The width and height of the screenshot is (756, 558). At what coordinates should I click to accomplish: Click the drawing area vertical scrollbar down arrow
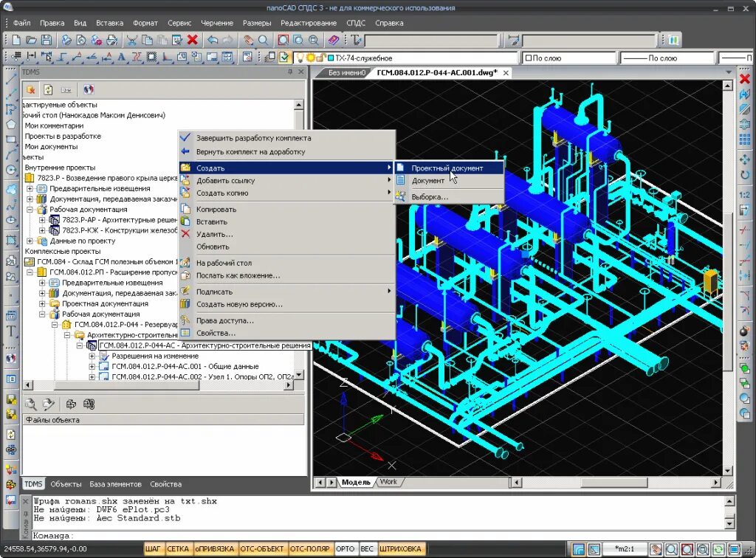[728, 471]
